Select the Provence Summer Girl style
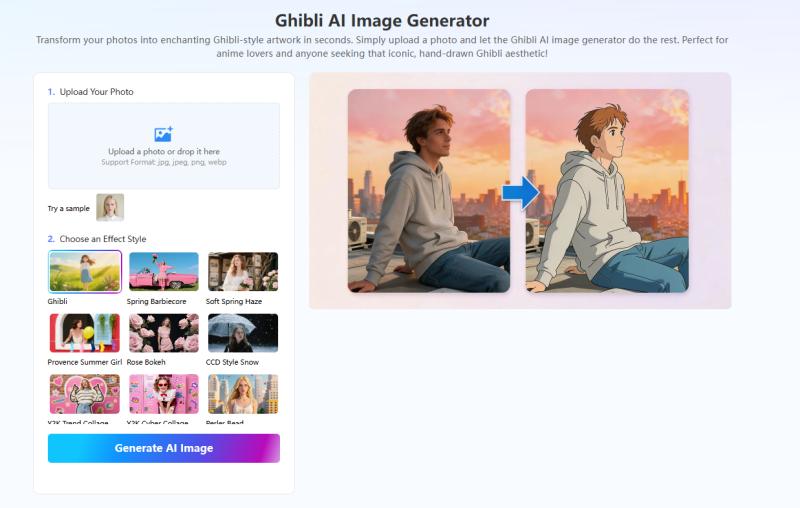The height and width of the screenshot is (508, 800). [x=85, y=333]
